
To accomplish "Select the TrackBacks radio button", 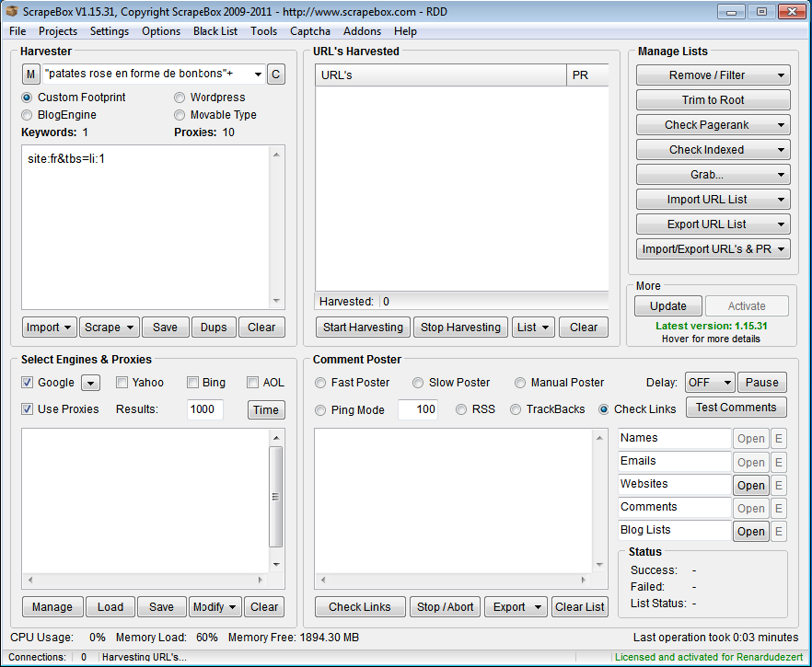I will click(516, 409).
